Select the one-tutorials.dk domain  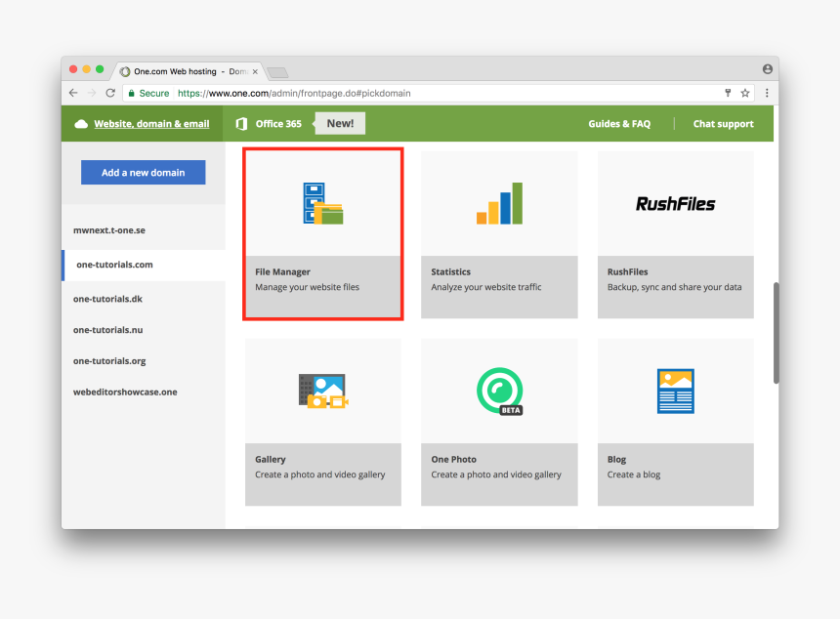(x=107, y=299)
